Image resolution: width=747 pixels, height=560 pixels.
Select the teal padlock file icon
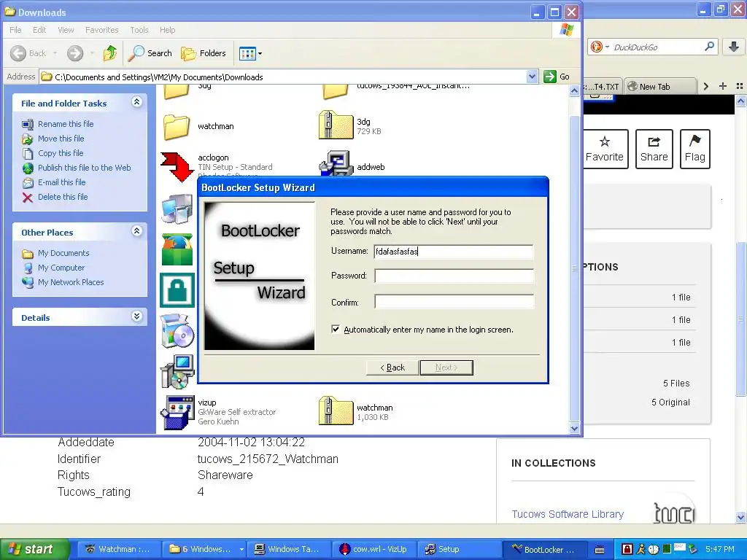coord(177,290)
